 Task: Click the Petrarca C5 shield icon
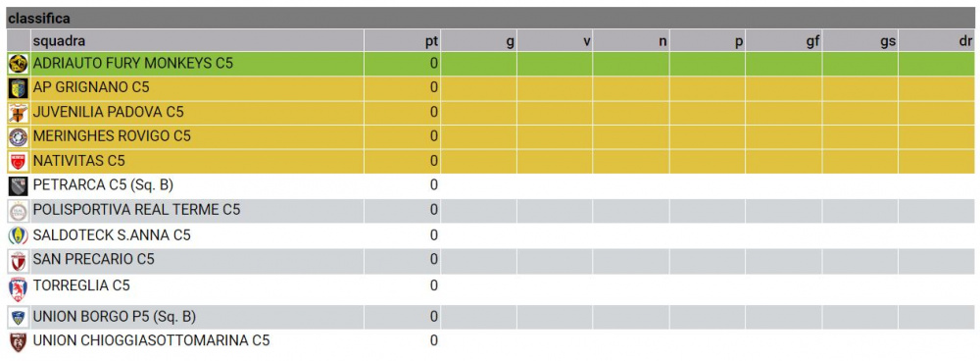point(18,185)
